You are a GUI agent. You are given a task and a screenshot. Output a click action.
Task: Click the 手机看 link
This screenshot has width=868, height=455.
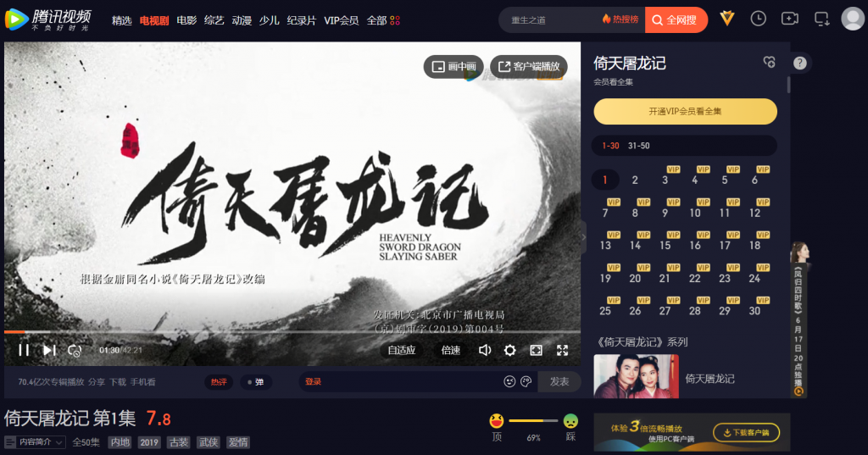pos(142,382)
